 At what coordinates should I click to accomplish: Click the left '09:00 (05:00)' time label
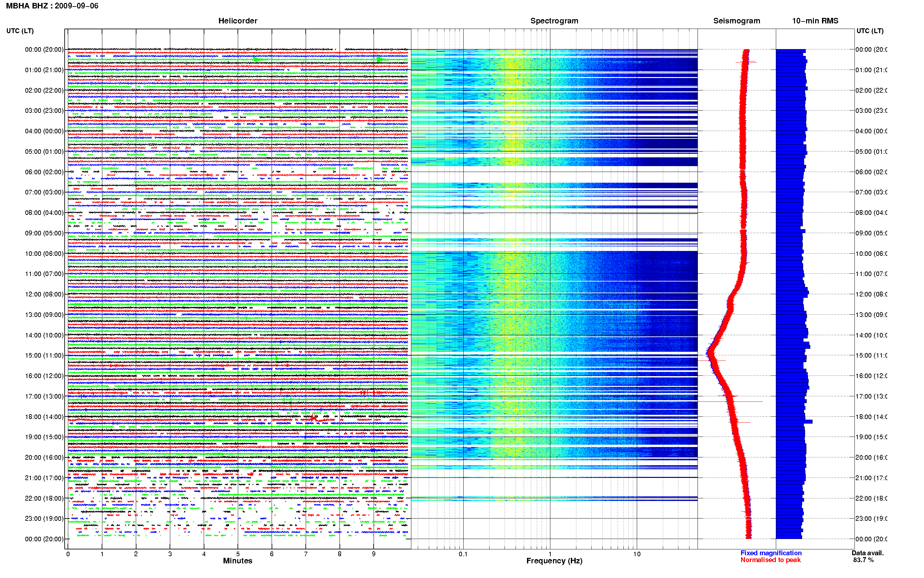coord(44,233)
